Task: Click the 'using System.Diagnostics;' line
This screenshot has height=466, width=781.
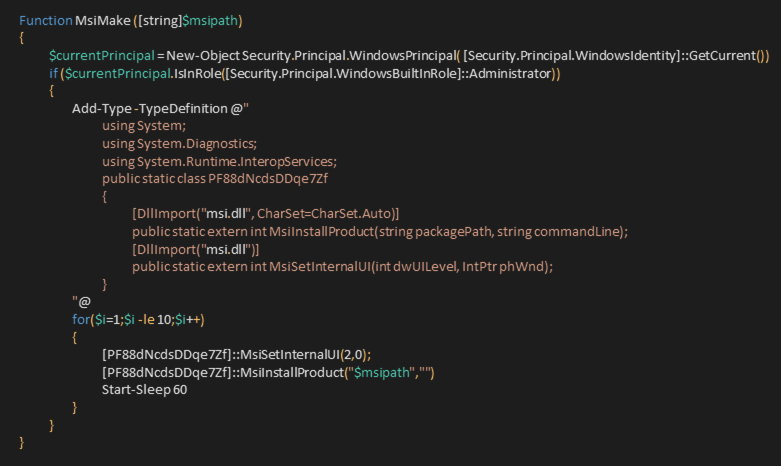Action: pyautogui.click(x=179, y=144)
